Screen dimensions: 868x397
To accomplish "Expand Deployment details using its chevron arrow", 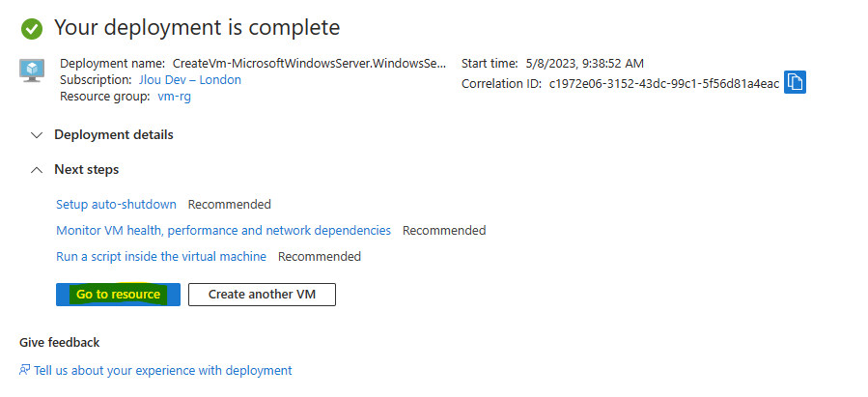I will (37, 135).
